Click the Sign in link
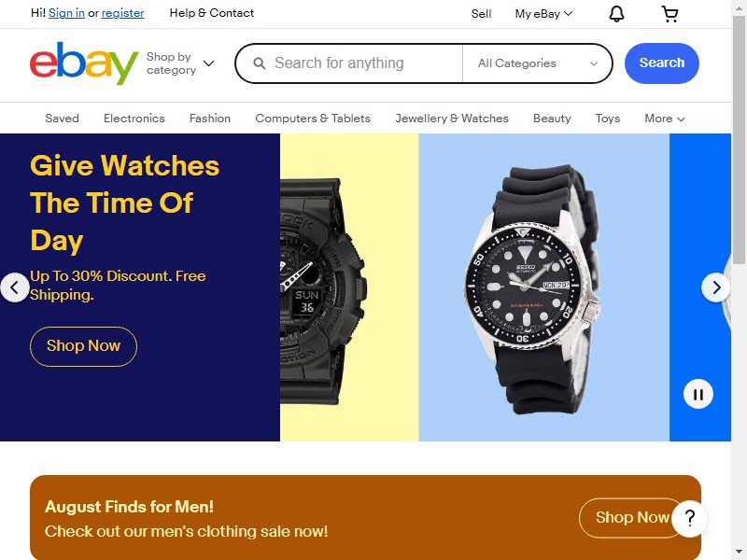The image size is (747, 560). [66, 13]
